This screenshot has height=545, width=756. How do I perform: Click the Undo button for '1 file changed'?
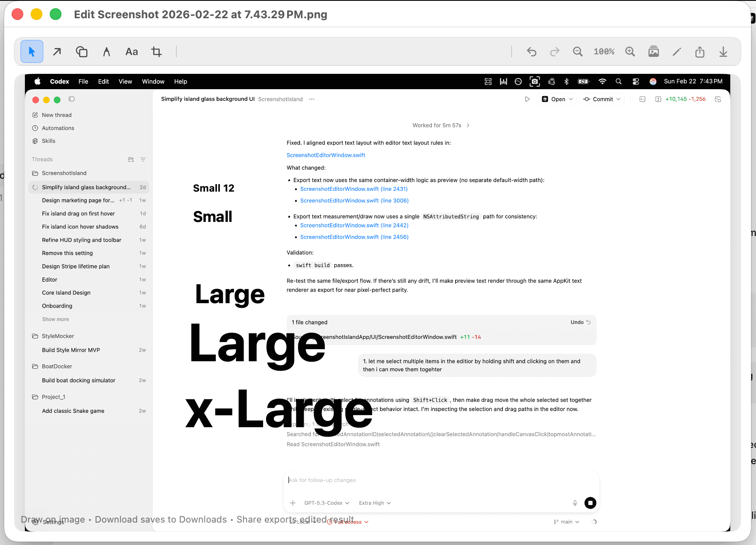(x=577, y=322)
